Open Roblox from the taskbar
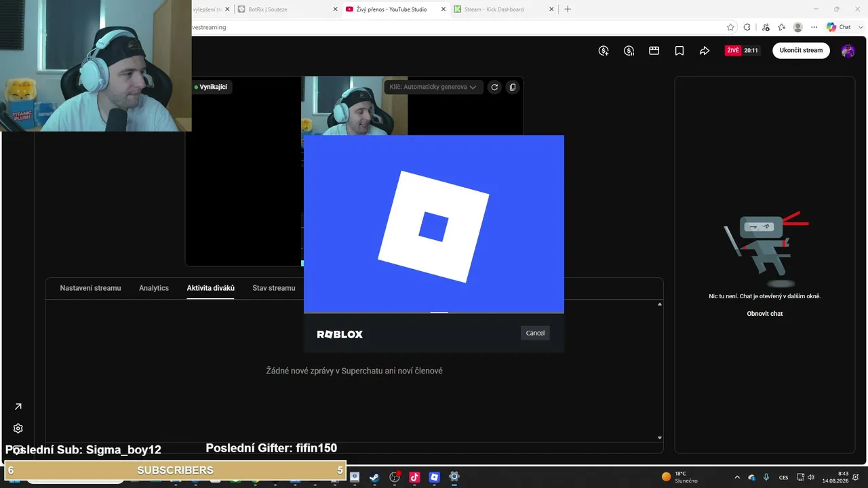The height and width of the screenshot is (488, 868). (x=435, y=477)
